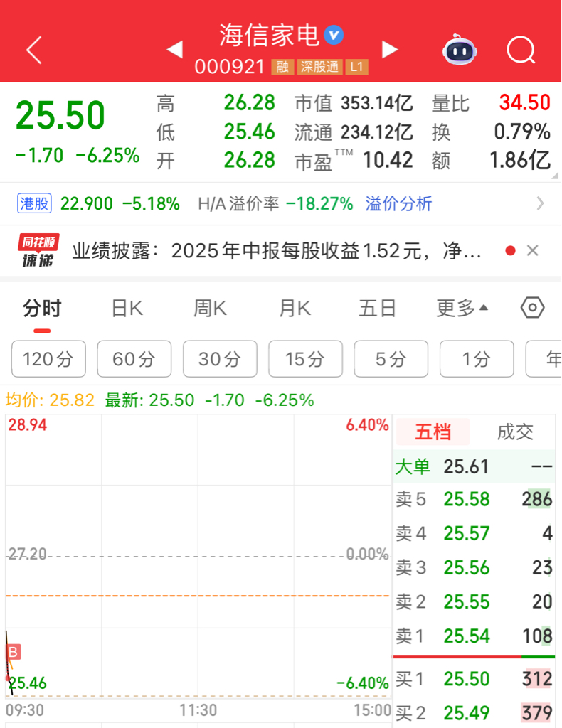Tap the 卖3 25.56 row
562x728 pixels.
point(474,567)
